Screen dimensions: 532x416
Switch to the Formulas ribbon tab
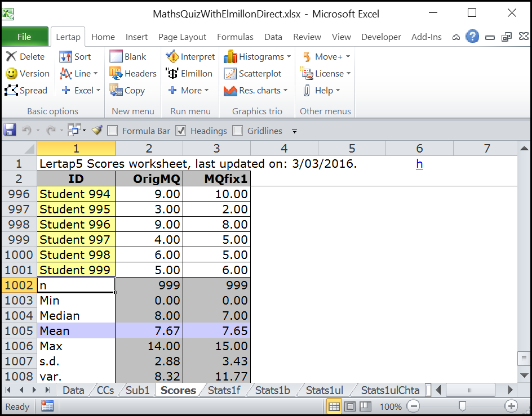[x=235, y=37]
